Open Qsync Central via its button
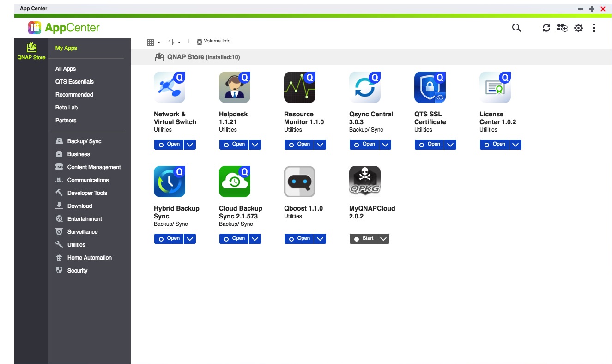This screenshot has width=612, height=364. pos(364,145)
